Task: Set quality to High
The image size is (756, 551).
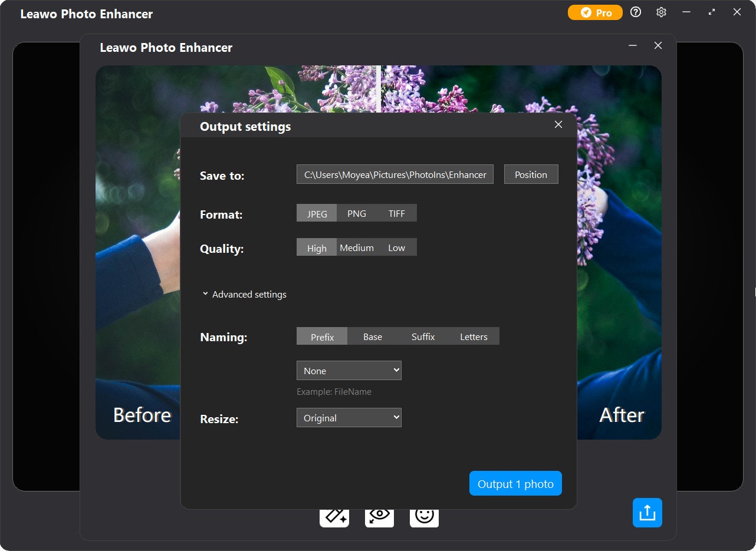Action: coord(317,248)
